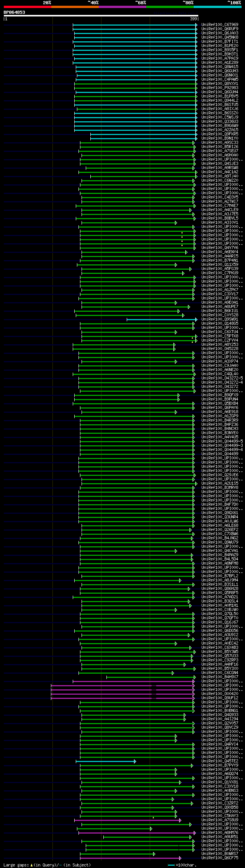Select hit label UniRef100_B4JNG2
This screenshot has width=245, height=868.
[x=220, y=538]
